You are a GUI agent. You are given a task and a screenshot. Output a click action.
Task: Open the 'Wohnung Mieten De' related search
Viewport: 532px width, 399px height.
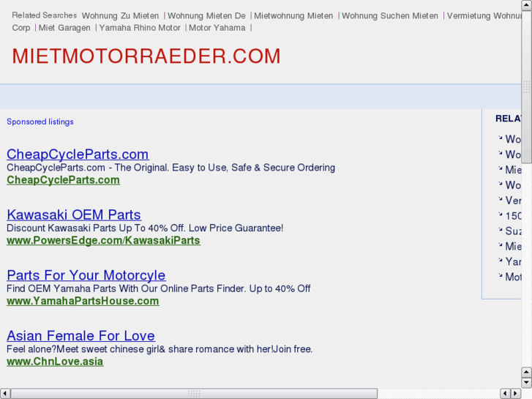click(x=206, y=15)
